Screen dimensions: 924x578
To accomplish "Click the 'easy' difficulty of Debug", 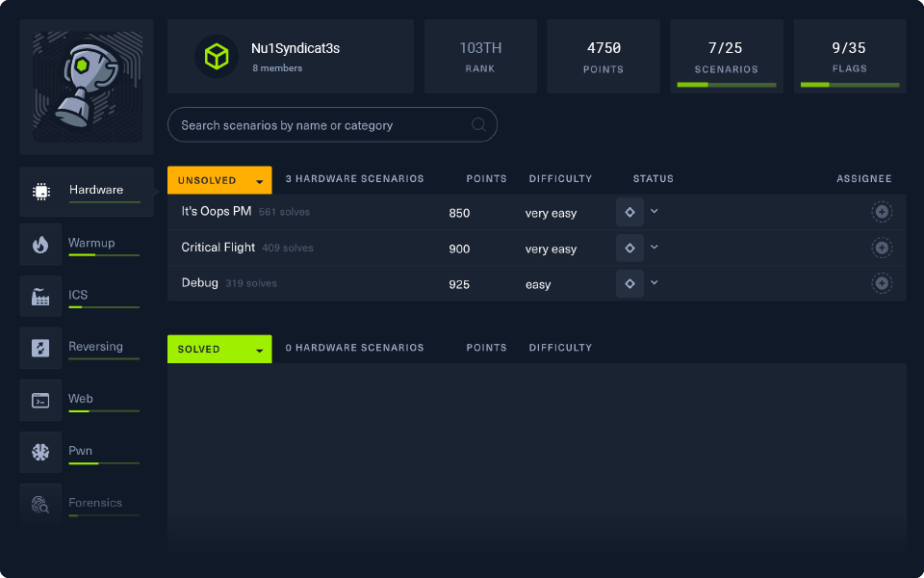I will click(538, 285).
